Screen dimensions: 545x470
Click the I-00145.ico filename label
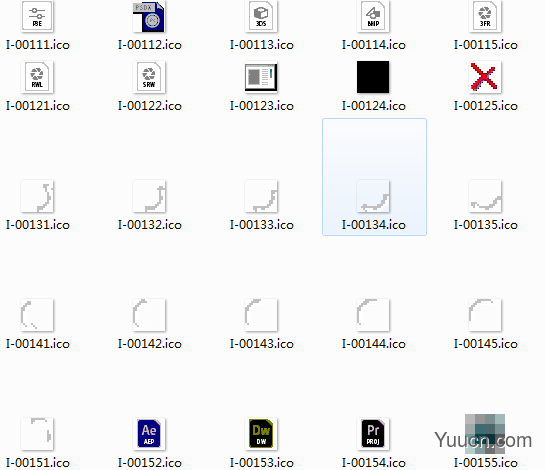click(x=486, y=344)
